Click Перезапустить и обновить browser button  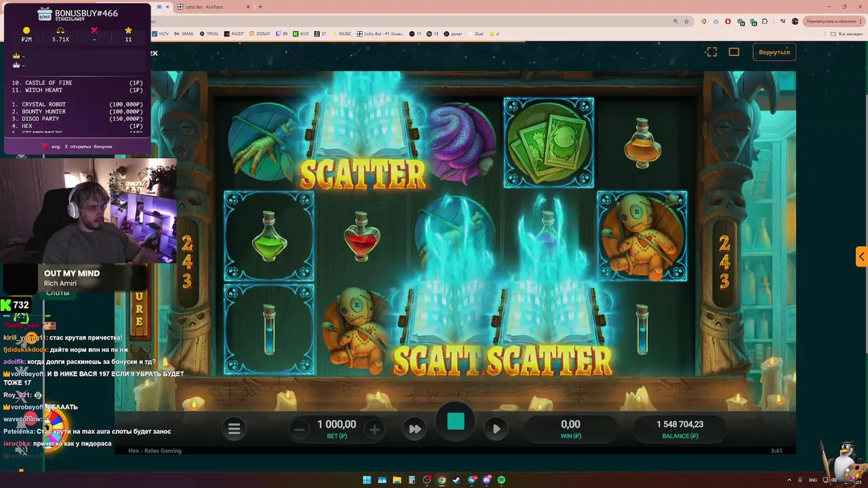coord(833,21)
